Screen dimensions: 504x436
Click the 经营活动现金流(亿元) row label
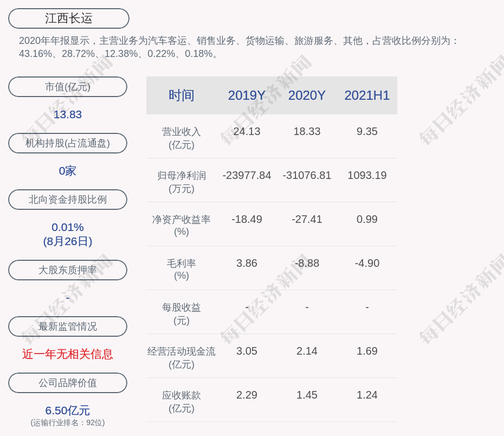tap(182, 358)
